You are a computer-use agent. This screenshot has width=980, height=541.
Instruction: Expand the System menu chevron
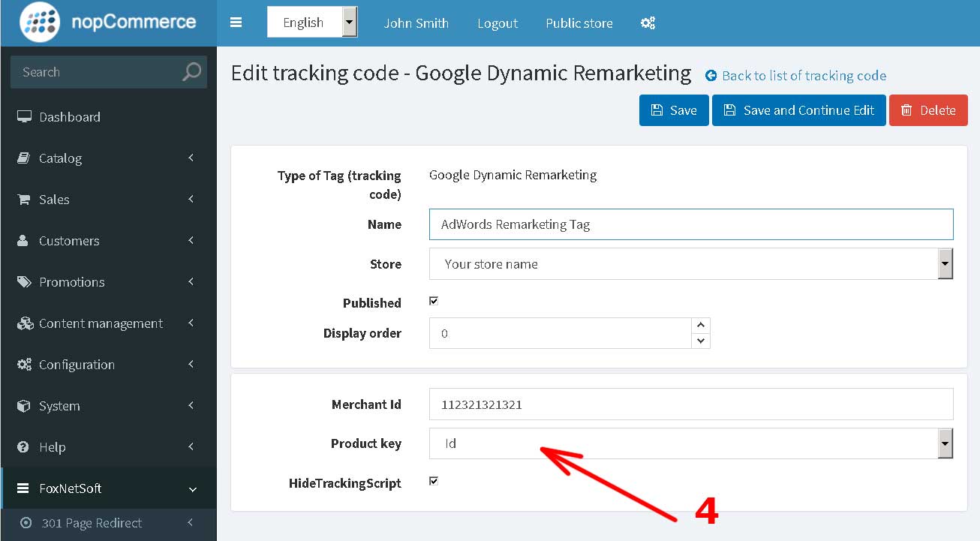point(191,405)
